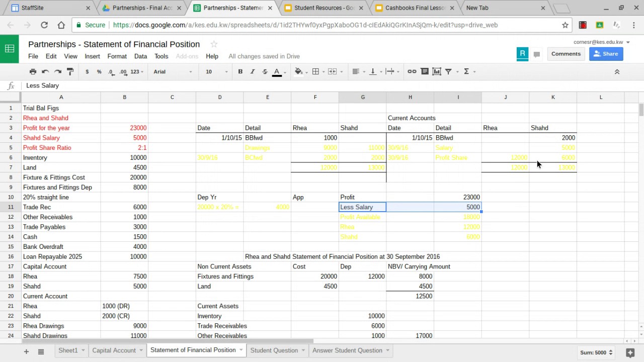Viewport: 644px width, 362px height.
Task: Click the Comments button
Action: pos(566,54)
